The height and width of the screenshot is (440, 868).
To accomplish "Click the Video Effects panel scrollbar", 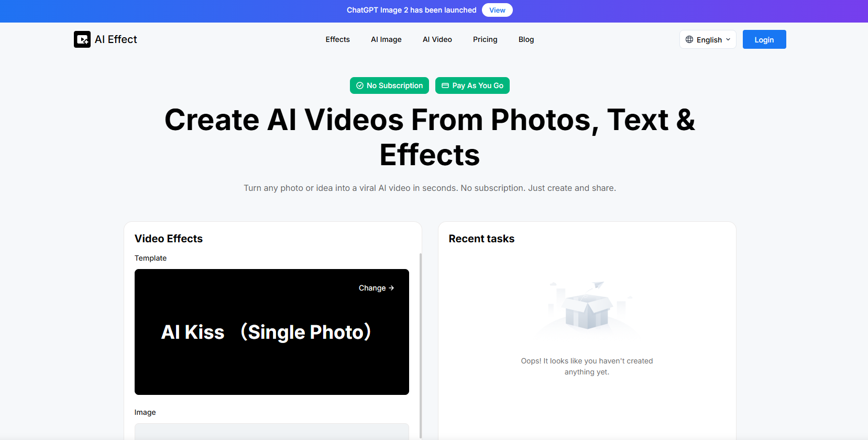I will click(421, 341).
